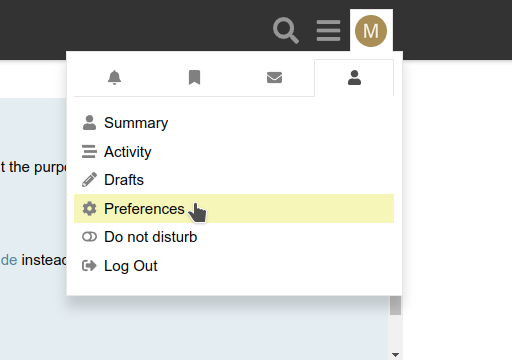Click the sign-out arrow icon
Viewport: 512px width, 360px height.
point(89,266)
